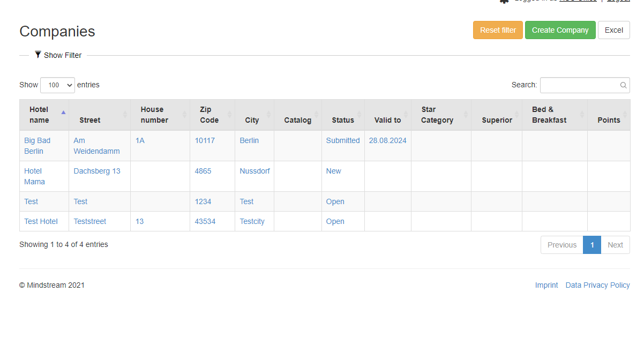Image resolution: width=644 pixels, height=337 pixels.
Task: Click the sort arrows on Zip Code column
Action: tap(229, 115)
